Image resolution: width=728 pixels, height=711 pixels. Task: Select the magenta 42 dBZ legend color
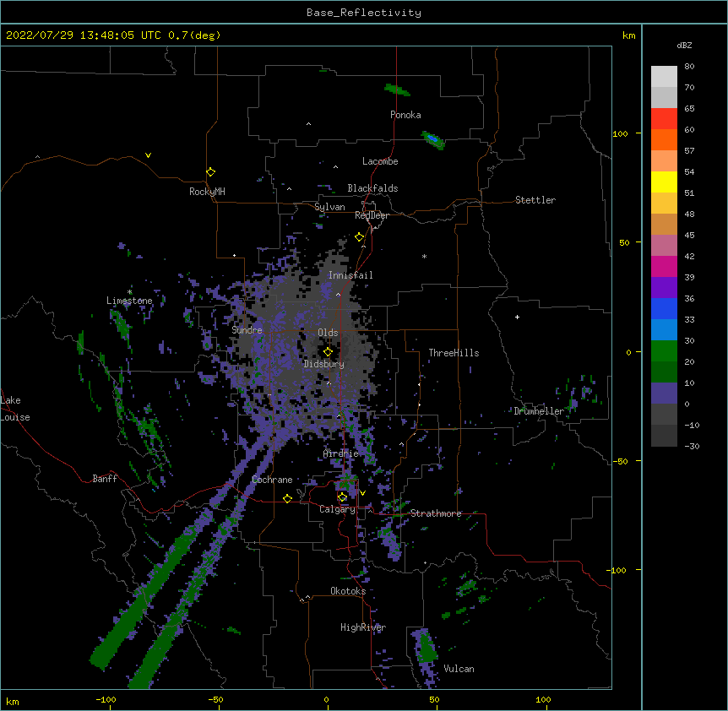pyautogui.click(x=664, y=266)
